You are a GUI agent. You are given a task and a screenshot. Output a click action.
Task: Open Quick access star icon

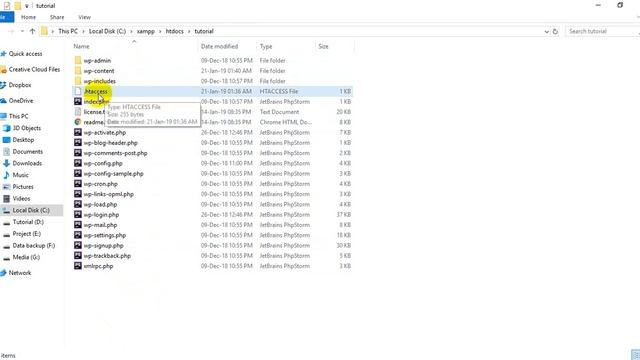pyautogui.click(x=3, y=54)
